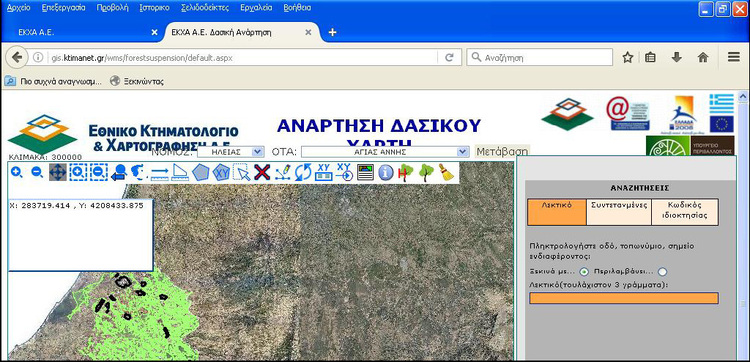Viewport: 750px width, 362px height.
Task: Expand the ΟΤΑ dropdown showing ΑΓΙΑΣ ΑΝΝΗΣ
Action: (x=385, y=152)
